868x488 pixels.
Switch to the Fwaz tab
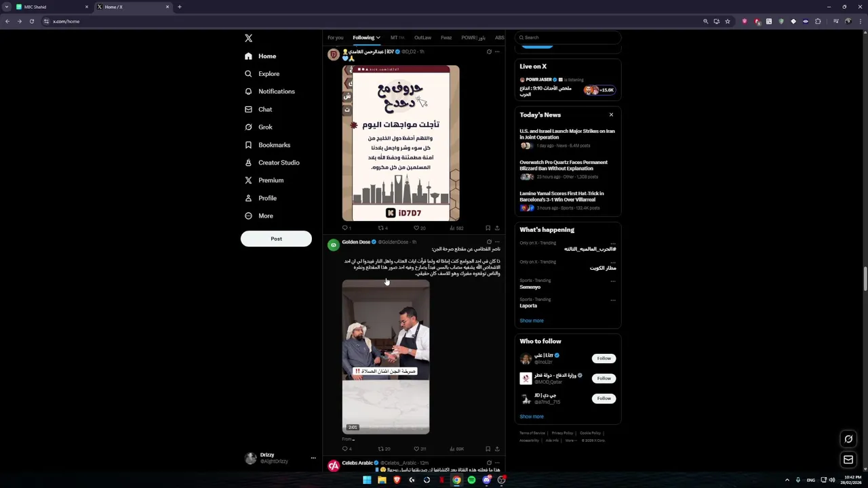pyautogui.click(x=446, y=38)
